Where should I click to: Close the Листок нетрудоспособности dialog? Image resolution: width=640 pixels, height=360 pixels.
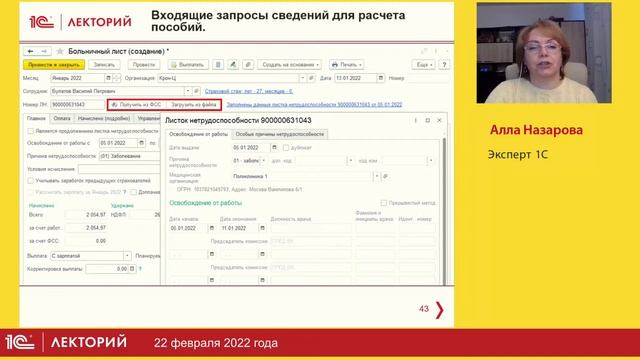pyautogui.click(x=439, y=120)
